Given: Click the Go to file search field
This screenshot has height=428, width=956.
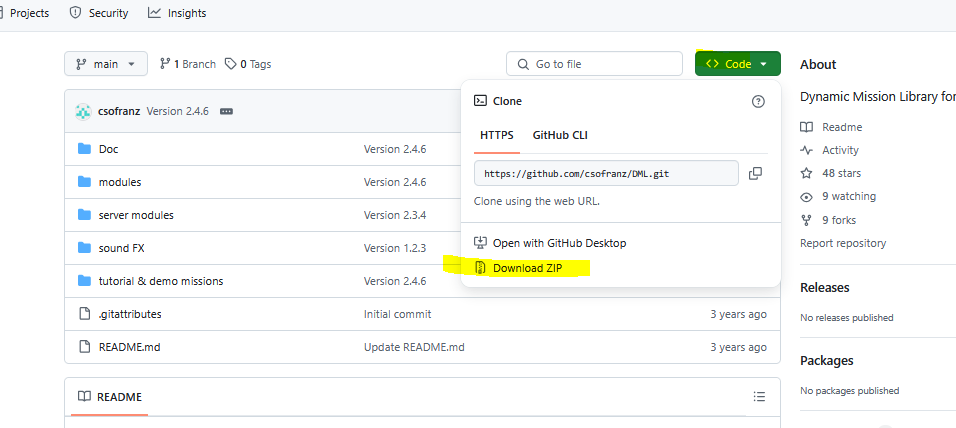Looking at the screenshot, I should (594, 63).
